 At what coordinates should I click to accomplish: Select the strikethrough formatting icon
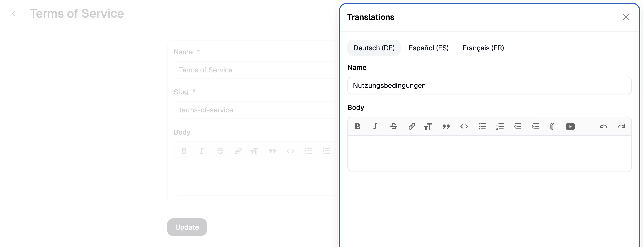393,126
